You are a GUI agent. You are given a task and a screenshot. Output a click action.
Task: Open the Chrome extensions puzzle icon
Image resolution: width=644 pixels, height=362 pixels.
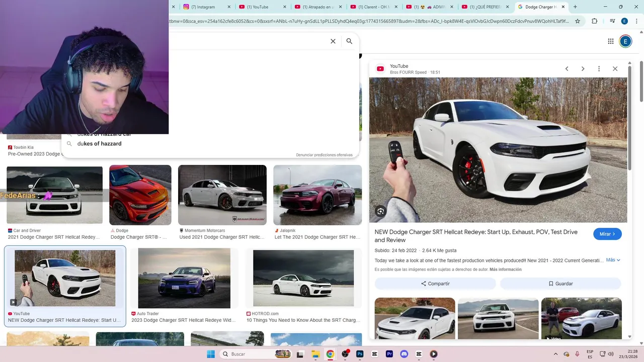(x=594, y=21)
